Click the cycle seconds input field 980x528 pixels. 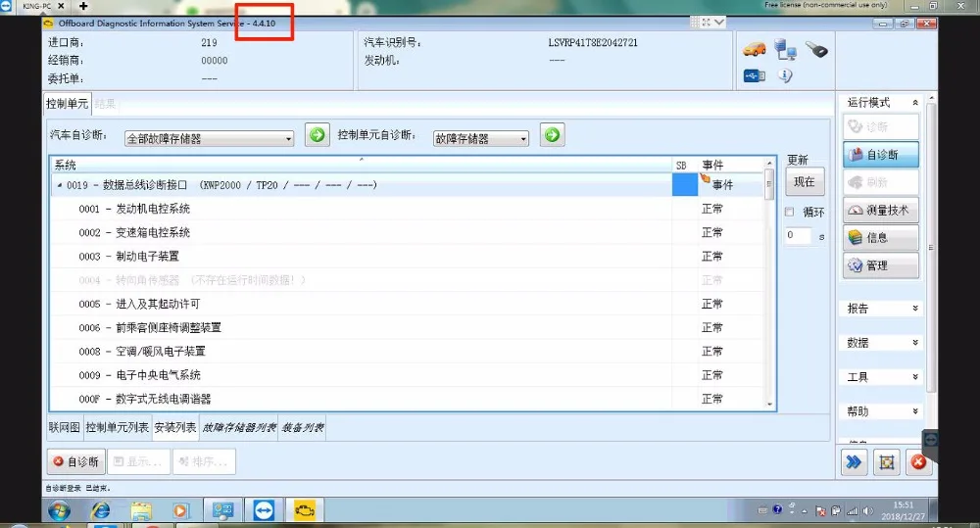click(x=799, y=235)
